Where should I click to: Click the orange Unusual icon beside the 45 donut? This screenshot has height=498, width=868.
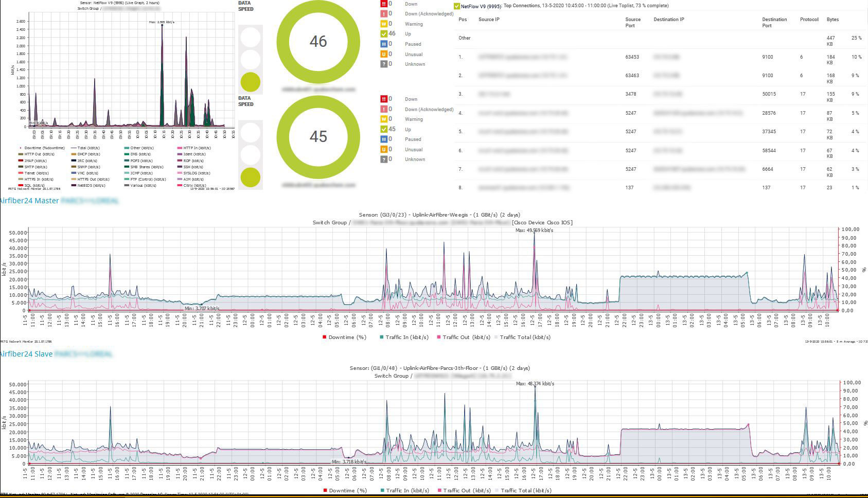click(x=383, y=149)
